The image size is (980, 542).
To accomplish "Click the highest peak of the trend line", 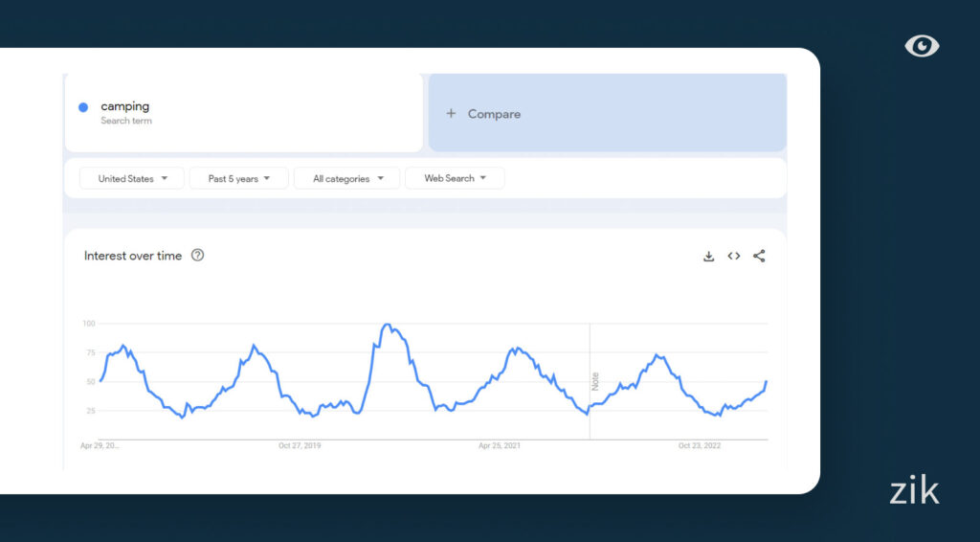I will point(387,325).
